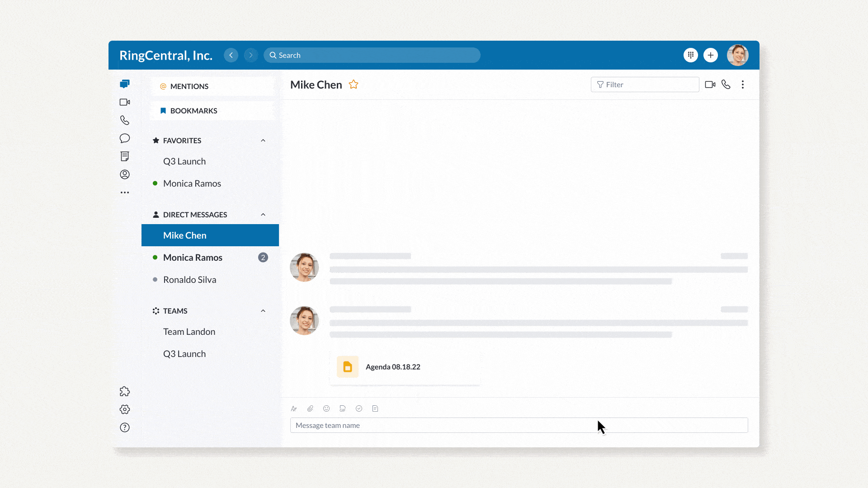
Task: Open the Agenda 08.18.22 attachment
Action: (392, 367)
